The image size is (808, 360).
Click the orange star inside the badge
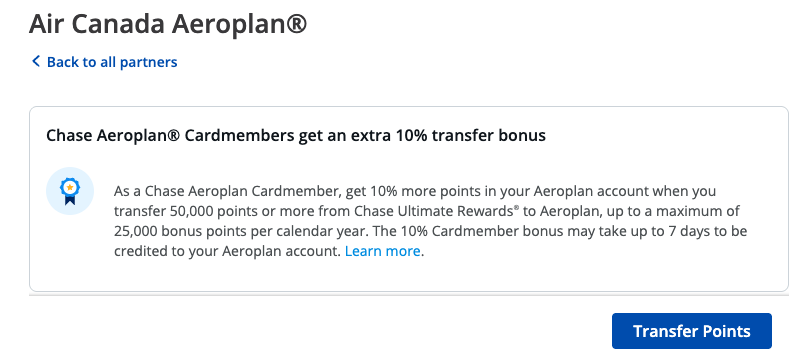(70, 187)
